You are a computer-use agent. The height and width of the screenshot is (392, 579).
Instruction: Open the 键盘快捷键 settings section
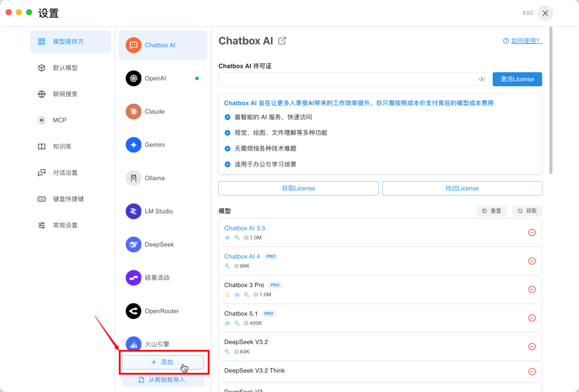coord(71,199)
